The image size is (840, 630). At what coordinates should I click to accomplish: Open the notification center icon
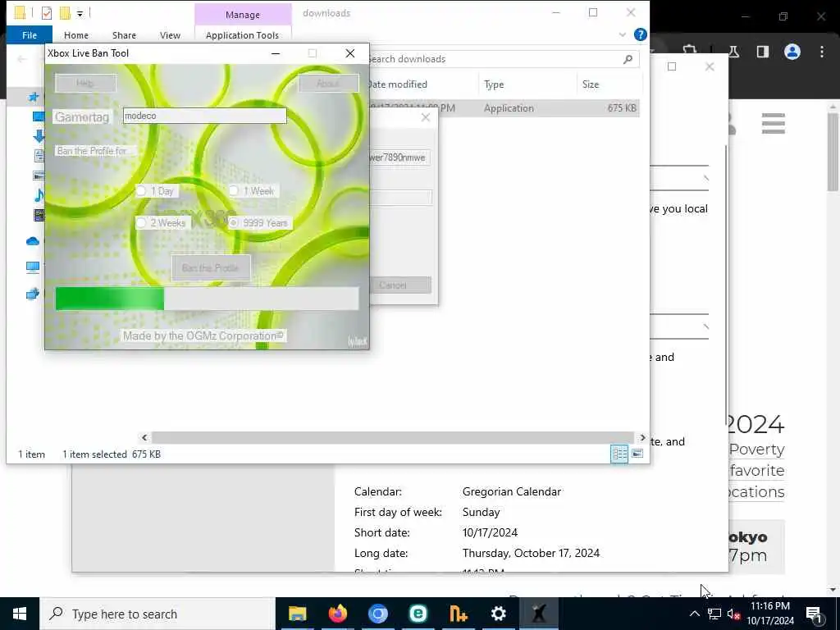(814, 614)
